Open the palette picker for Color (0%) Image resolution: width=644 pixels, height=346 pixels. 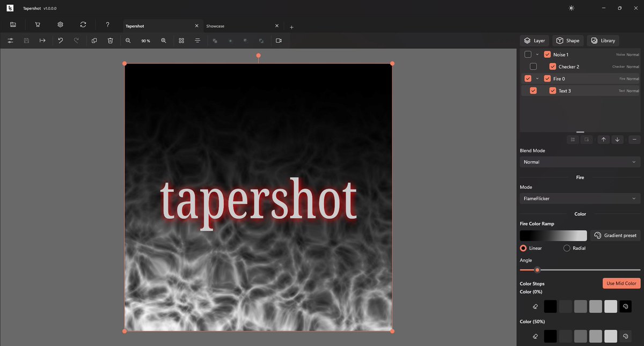pyautogui.click(x=625, y=306)
